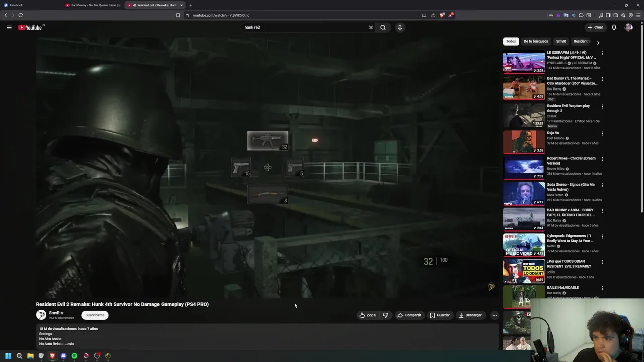Screen dimensions: 644x362
Task: Switch to Bad Bunny No Me Quiero Casar tab
Action: click(93, 5)
